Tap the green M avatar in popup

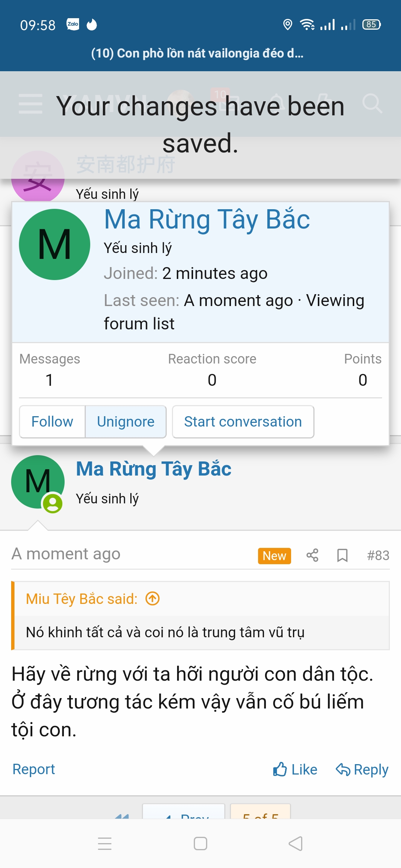pos(55,244)
